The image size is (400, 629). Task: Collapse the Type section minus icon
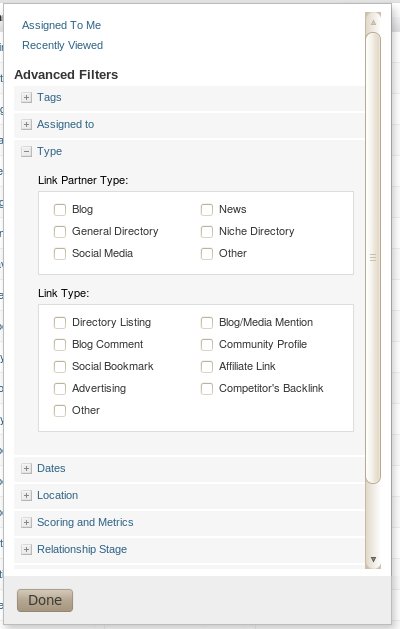[x=26, y=151]
